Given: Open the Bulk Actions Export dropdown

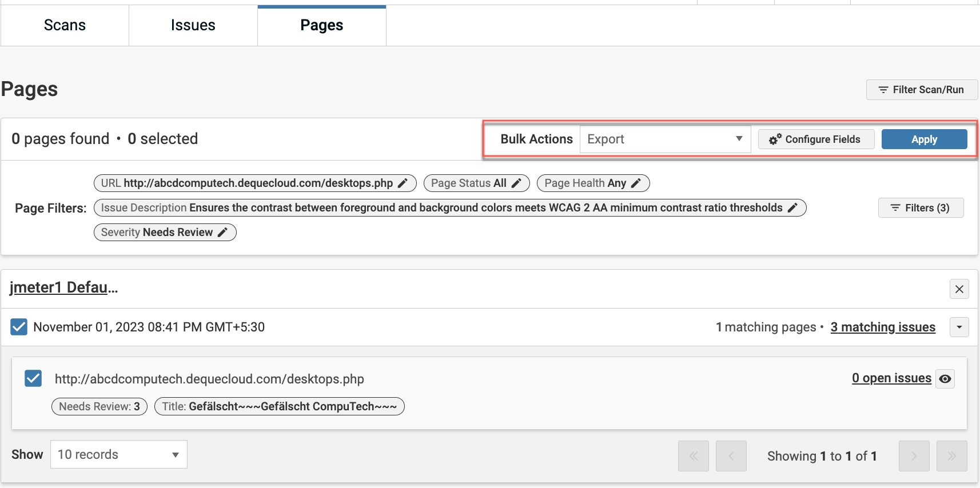Looking at the screenshot, I should [x=665, y=139].
